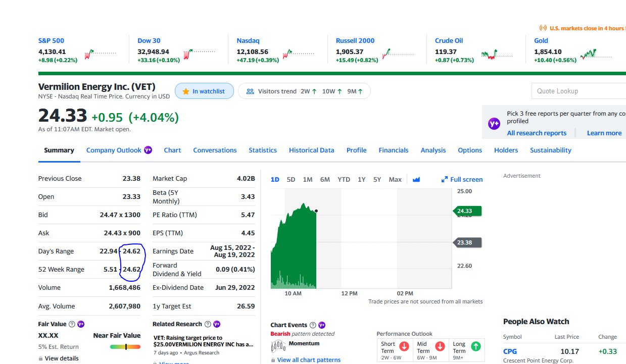The height and width of the screenshot is (364, 626).
Task: Switch to the Chart tab
Action: point(172,150)
